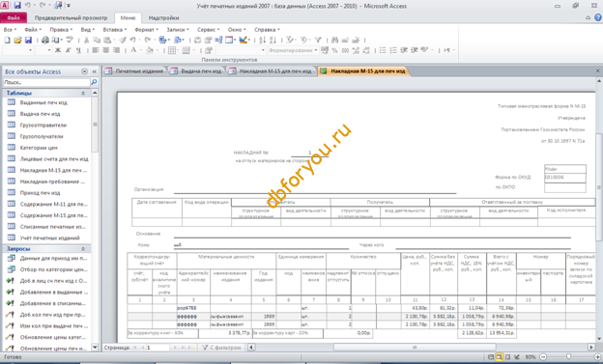Image resolution: width=603 pixels, height=364 pixels.
Task: Click the Find binoculars icon
Action: point(334,40)
